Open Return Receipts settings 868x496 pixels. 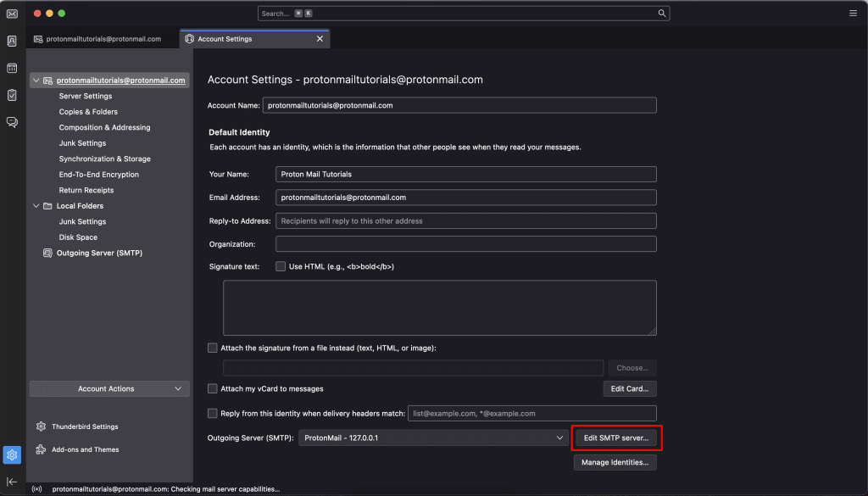point(86,191)
